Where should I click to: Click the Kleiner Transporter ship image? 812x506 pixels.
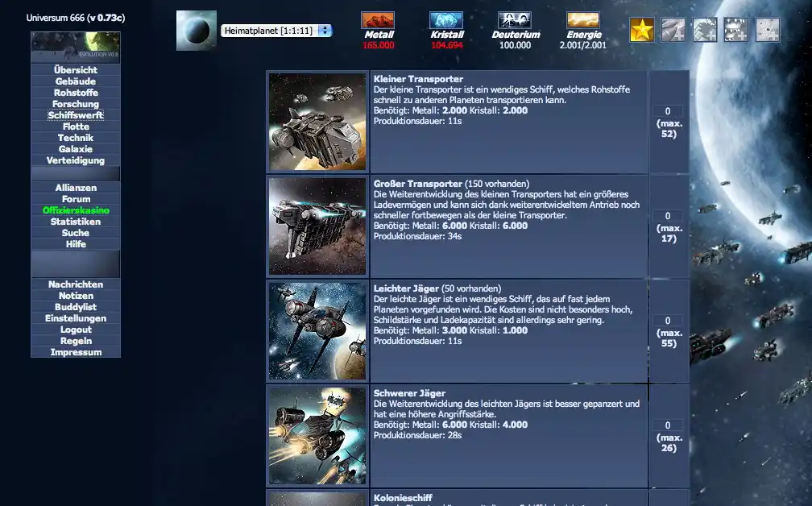[x=317, y=121]
